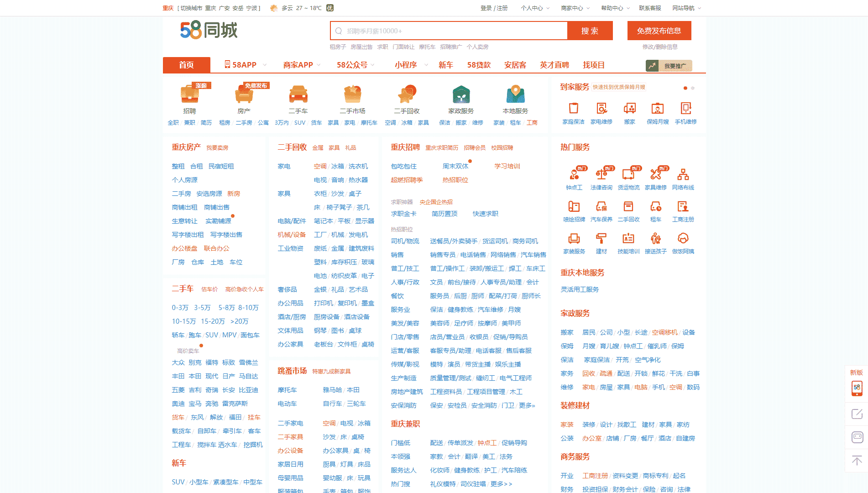Open the 英才直聘 nav tab

(x=554, y=65)
